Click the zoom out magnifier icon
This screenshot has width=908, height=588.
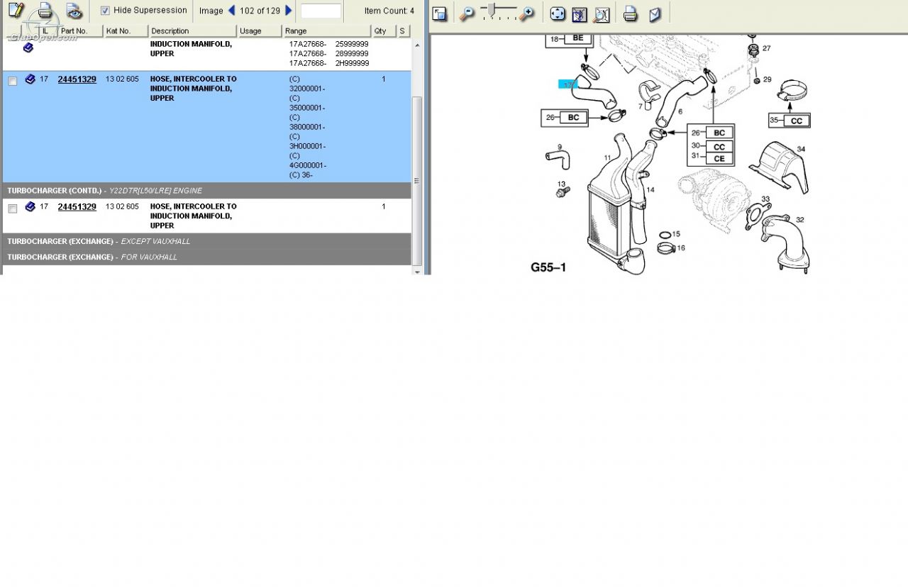coord(467,13)
